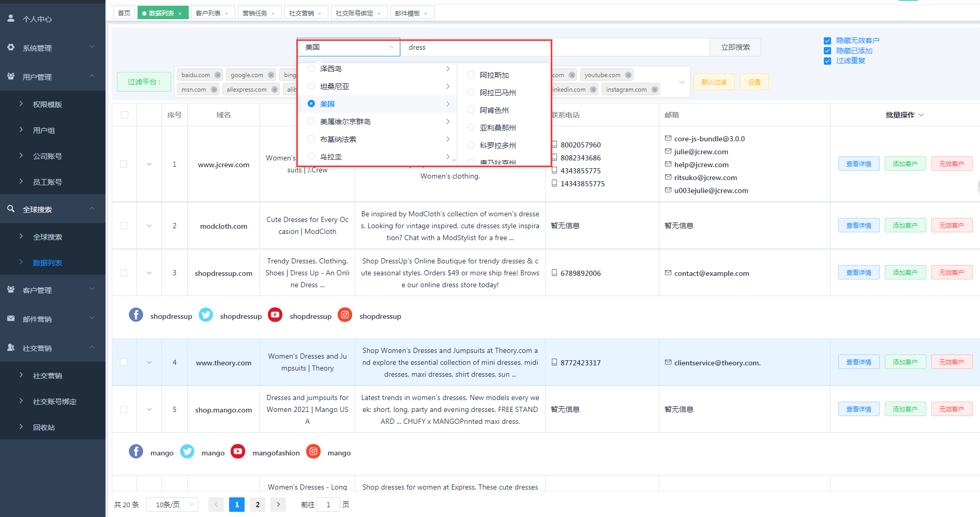Open the shopdressup Twitter icon
This screenshot has height=517, width=980.
[206, 315]
